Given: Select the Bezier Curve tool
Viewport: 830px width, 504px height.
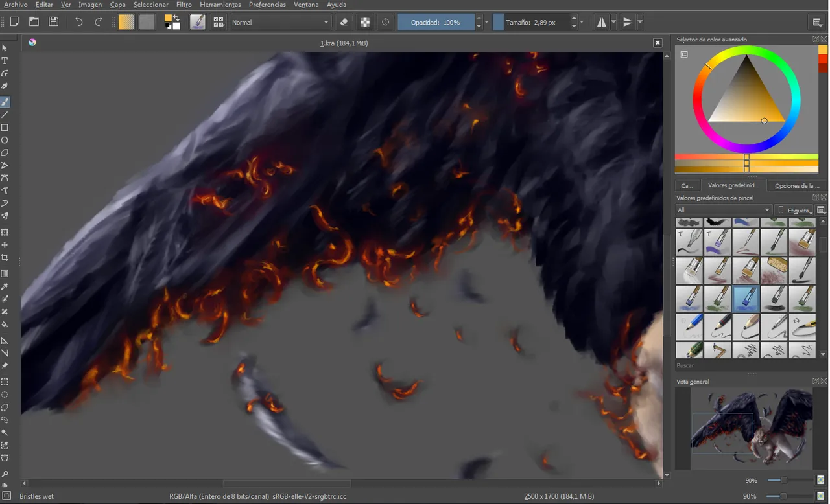Looking at the screenshot, I should coord(5,178).
